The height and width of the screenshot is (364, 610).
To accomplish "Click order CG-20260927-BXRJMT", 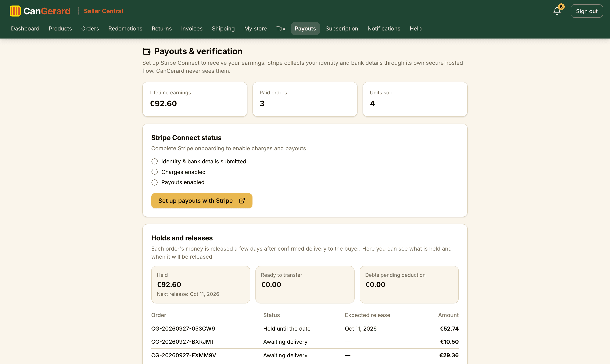I will (183, 342).
